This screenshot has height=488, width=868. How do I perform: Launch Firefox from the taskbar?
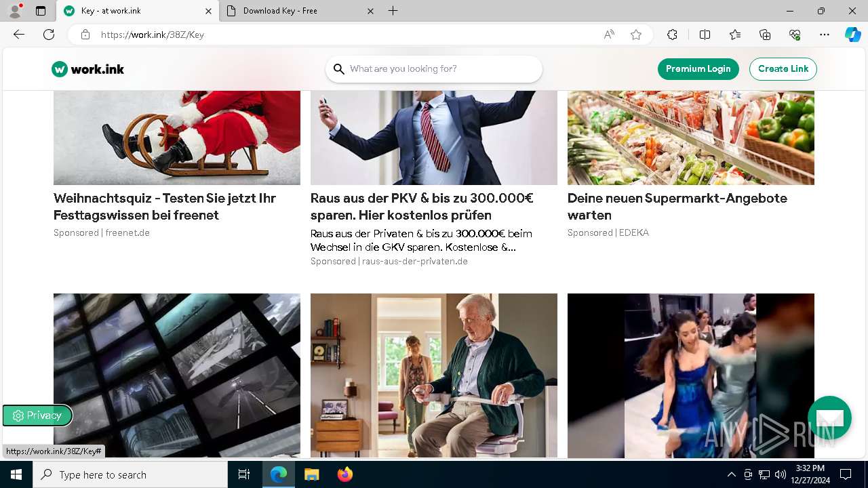point(344,474)
